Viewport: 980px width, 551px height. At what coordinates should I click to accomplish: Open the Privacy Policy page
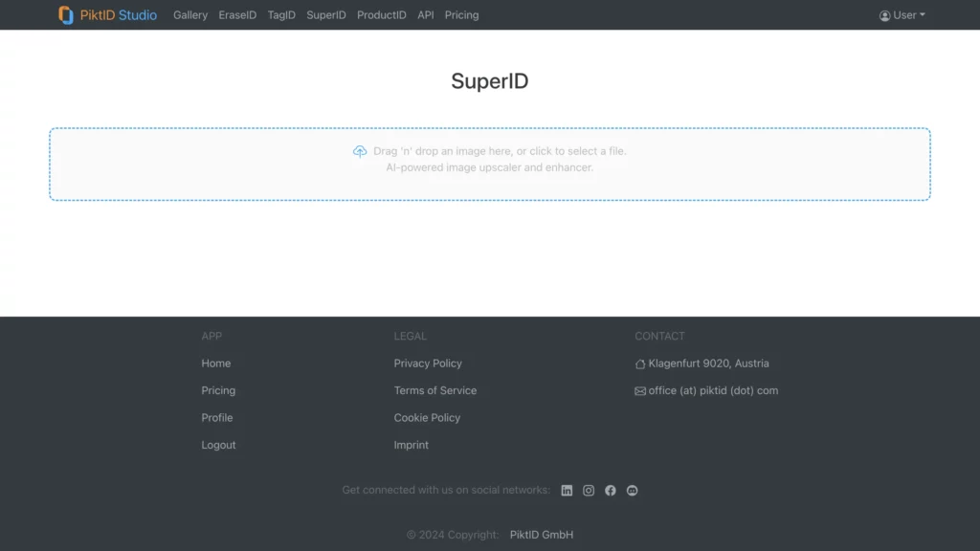coord(428,364)
